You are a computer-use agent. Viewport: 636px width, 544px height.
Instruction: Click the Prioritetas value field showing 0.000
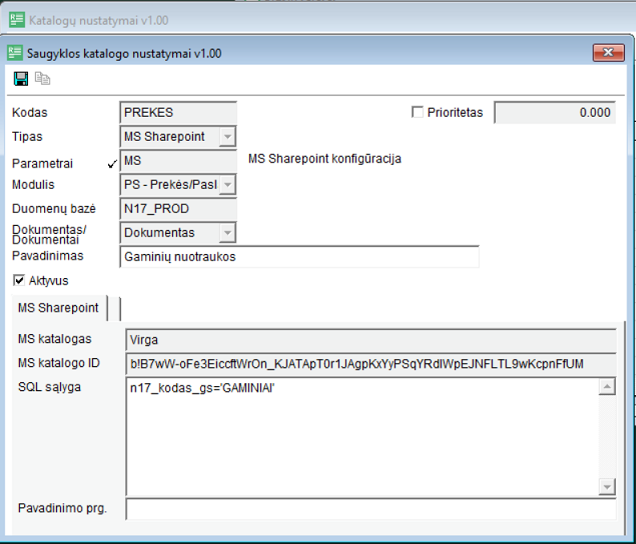tap(554, 113)
